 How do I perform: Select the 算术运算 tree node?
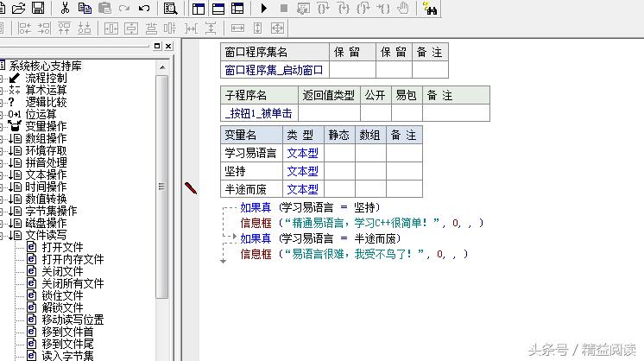click(46, 90)
